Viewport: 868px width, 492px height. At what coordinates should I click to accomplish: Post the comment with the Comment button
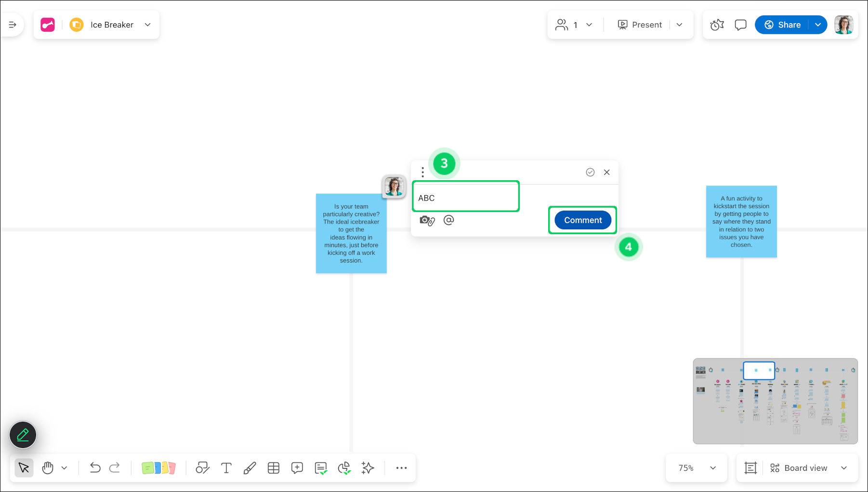[x=583, y=220]
